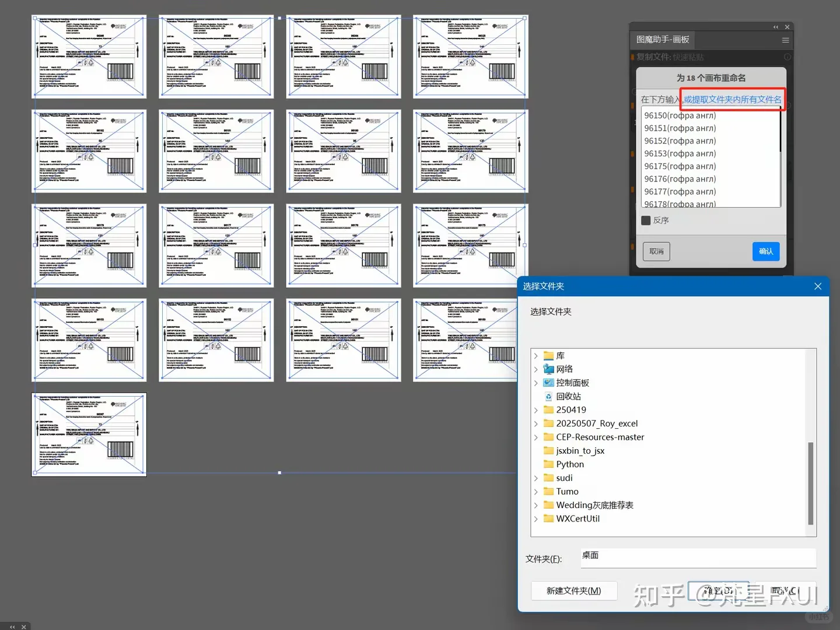
Task: Click the folder tree vertical scrollbar
Action: [810, 484]
